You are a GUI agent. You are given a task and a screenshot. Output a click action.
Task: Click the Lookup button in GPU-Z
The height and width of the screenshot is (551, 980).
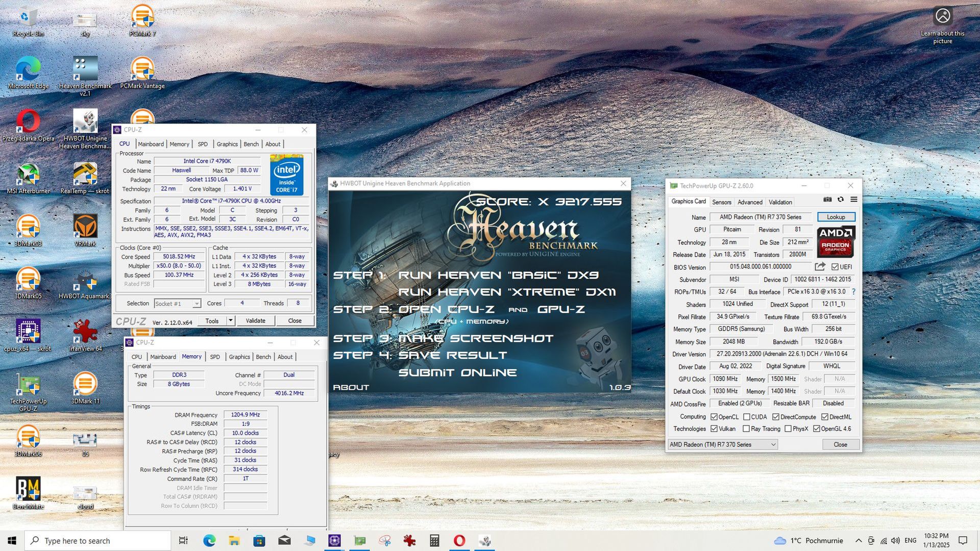(836, 217)
